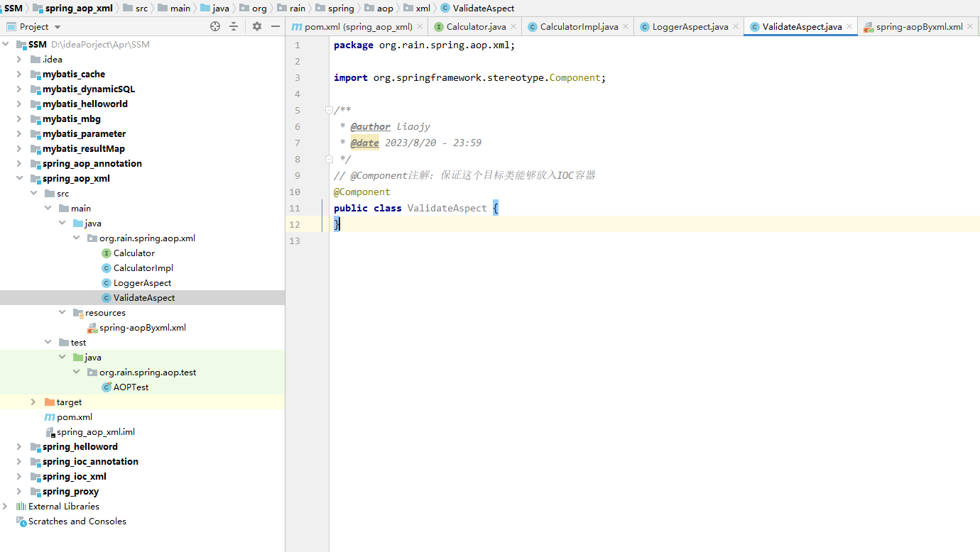This screenshot has width=980, height=552.
Task: Close the CalculatorImpl.java tab
Action: coord(626,26)
